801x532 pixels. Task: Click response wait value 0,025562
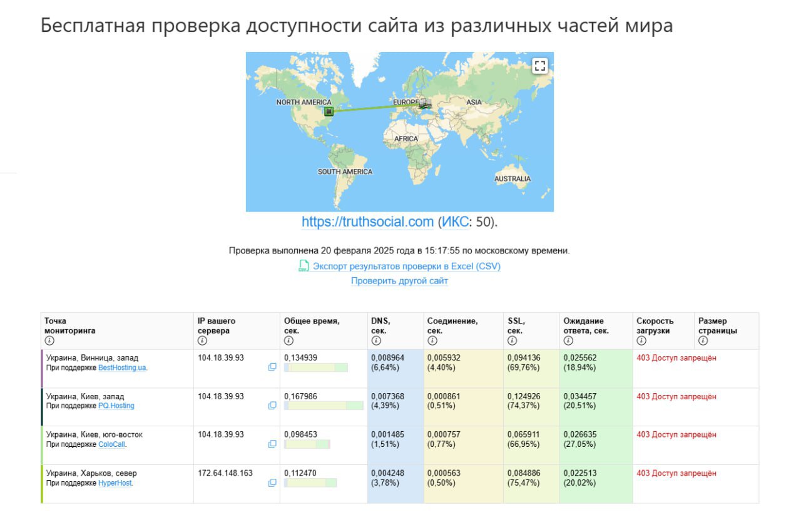coord(580,358)
